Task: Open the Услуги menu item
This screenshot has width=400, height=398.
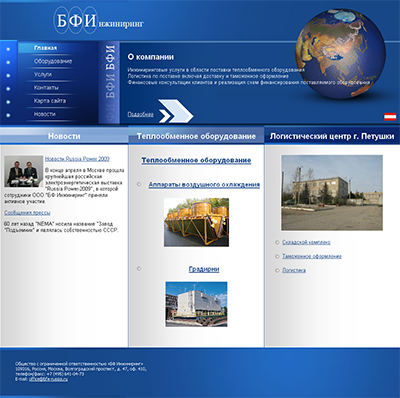Action: 43,74
